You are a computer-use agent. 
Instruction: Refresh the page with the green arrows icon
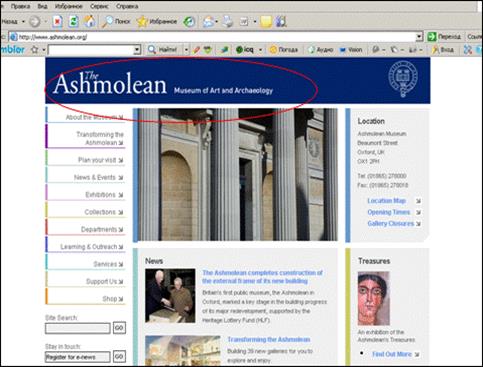73,22
